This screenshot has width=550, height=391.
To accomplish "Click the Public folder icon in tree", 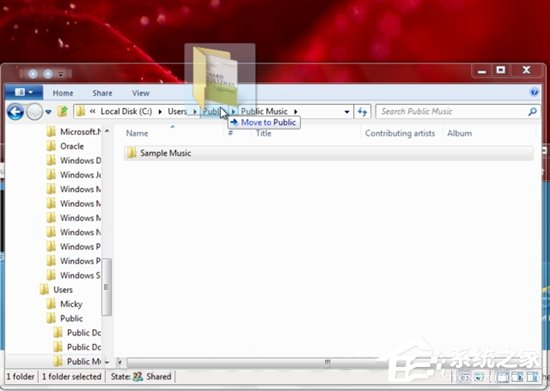I will [x=51, y=318].
